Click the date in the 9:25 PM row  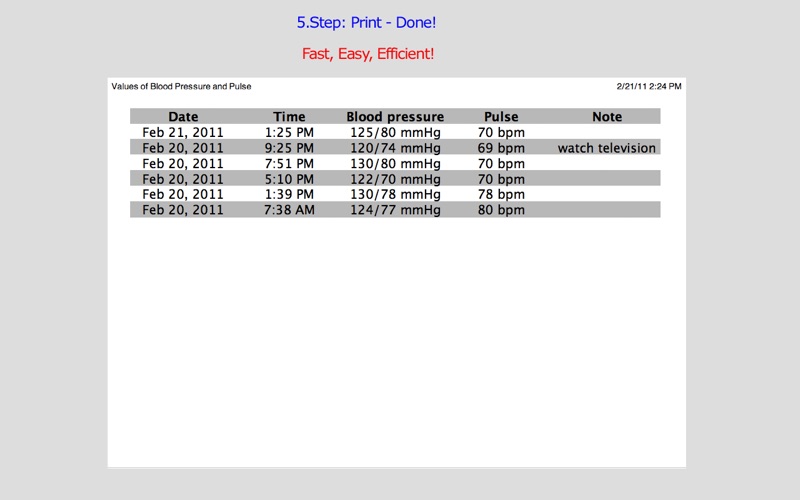(x=183, y=148)
